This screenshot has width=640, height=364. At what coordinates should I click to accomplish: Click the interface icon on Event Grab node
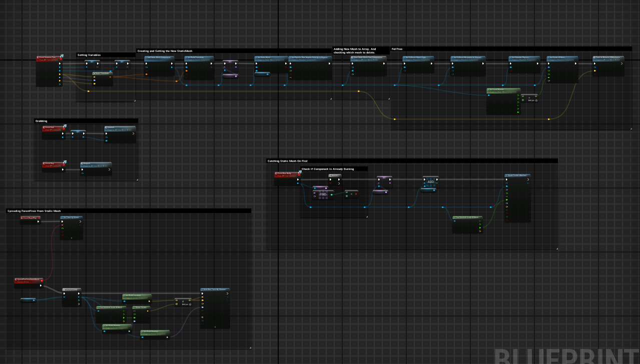click(65, 126)
